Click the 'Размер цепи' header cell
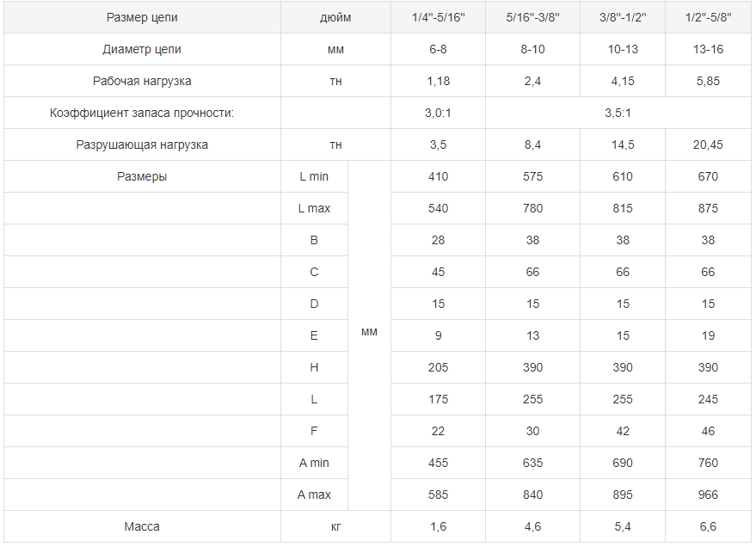 (142, 18)
